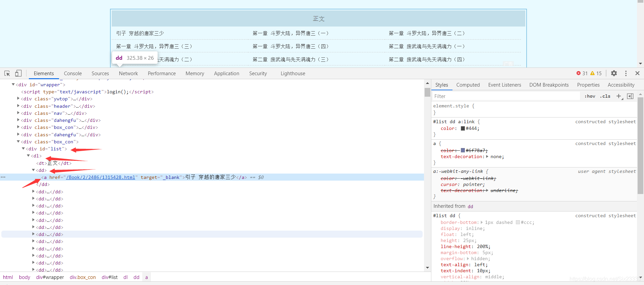Click the styles Filter input field

506,96
